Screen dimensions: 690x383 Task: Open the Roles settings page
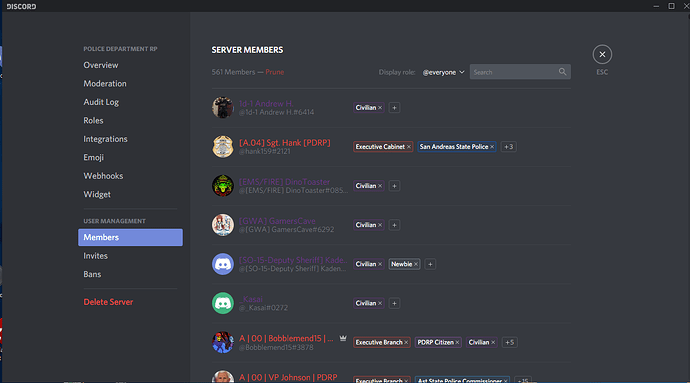tap(93, 120)
